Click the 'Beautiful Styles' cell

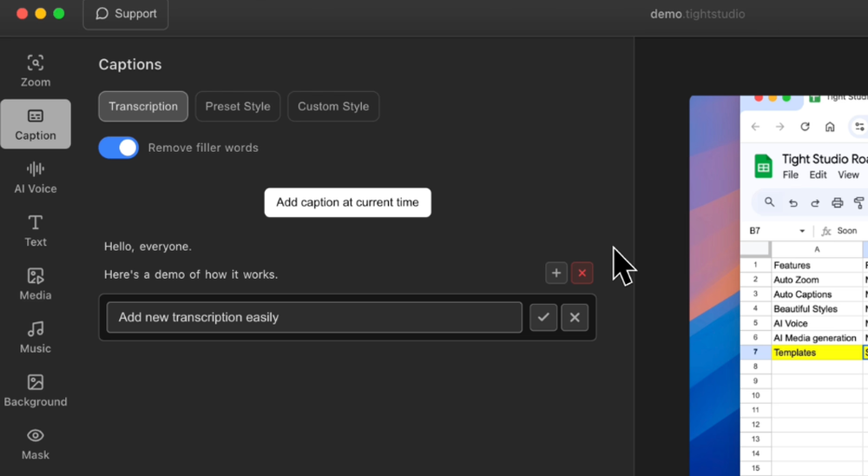tap(817, 308)
